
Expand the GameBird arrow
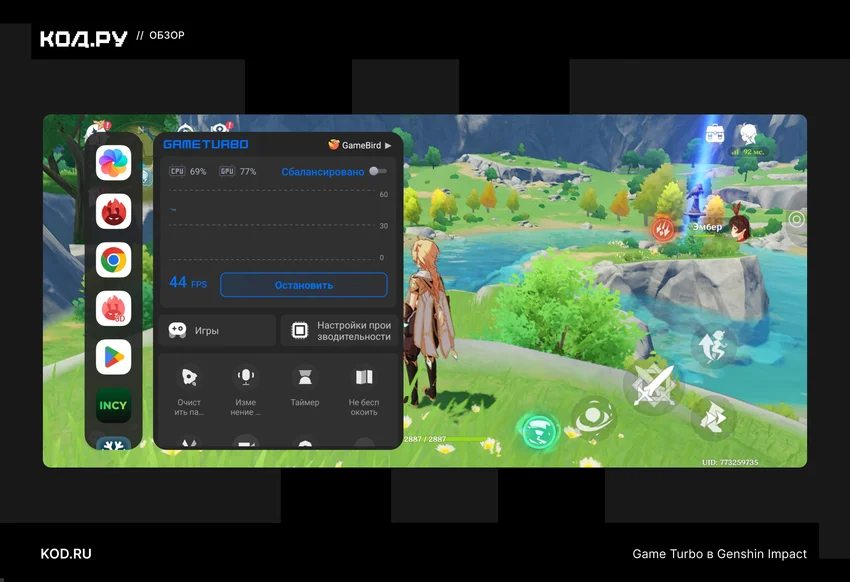point(388,145)
